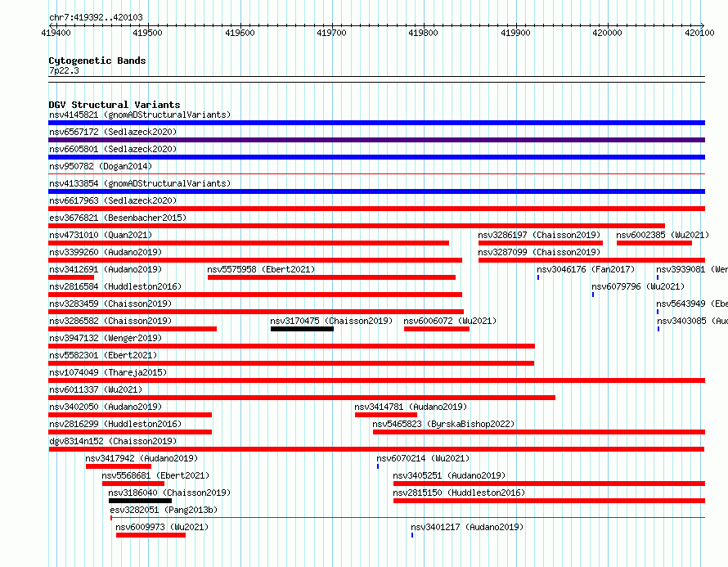Screen dimensions: 728x567
Task: Click the blue nsv3401217 marker
Action: pyautogui.click(x=412, y=535)
